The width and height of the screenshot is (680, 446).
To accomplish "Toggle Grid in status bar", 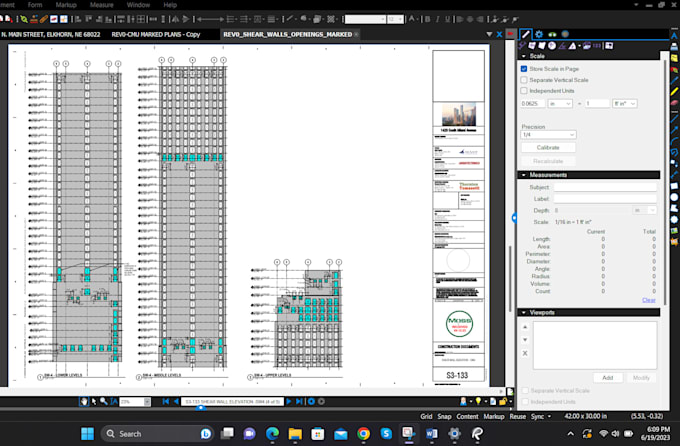I will 426,416.
